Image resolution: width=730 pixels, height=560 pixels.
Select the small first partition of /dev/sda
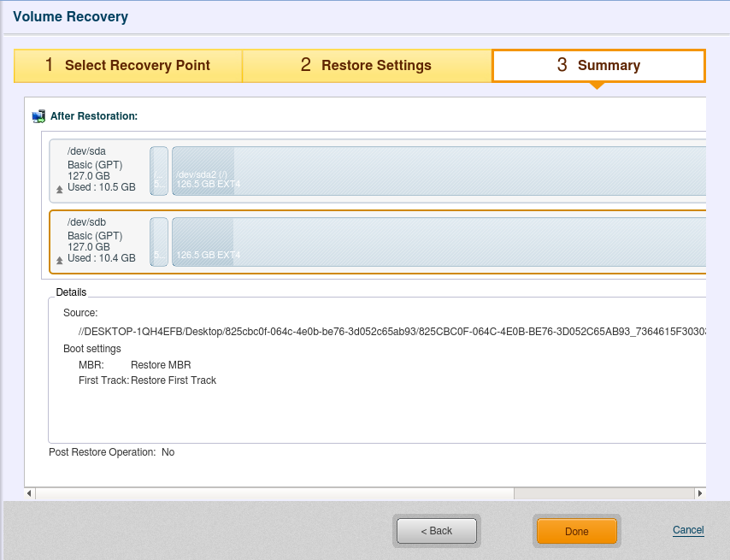coord(159,171)
